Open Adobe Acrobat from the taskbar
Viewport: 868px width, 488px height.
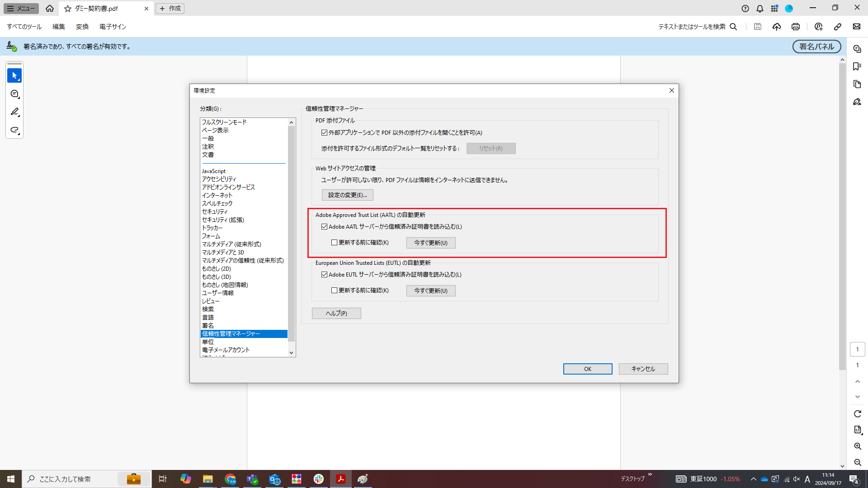point(341,479)
